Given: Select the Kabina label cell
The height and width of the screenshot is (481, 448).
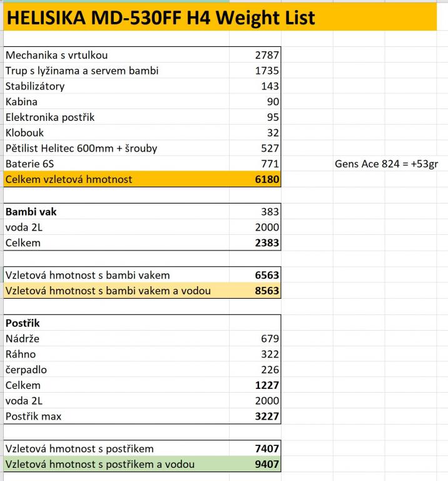Looking at the screenshot, I should pos(22,101).
